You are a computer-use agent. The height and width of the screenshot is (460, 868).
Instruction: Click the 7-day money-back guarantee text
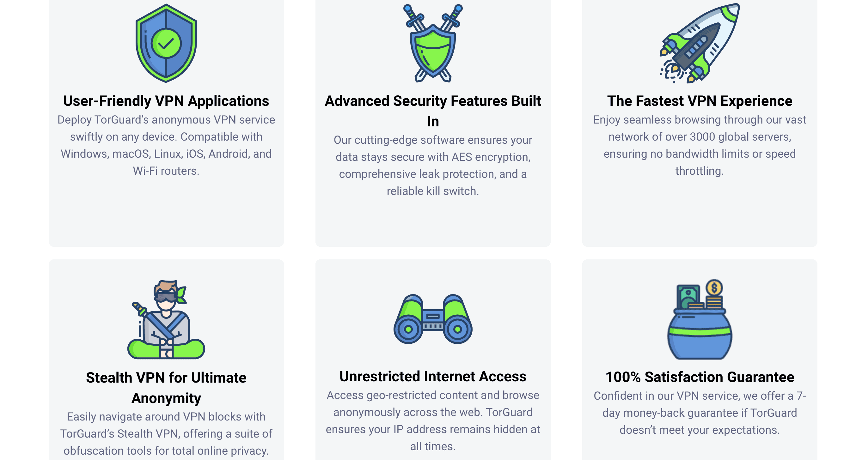coord(700,413)
